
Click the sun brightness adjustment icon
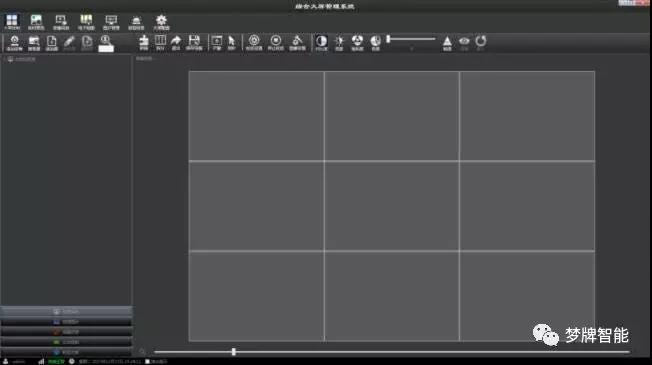(339, 42)
